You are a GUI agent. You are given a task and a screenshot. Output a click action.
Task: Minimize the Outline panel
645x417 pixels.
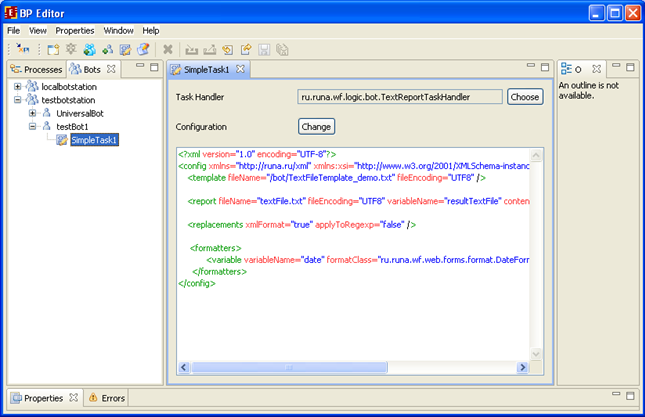tap(615, 68)
